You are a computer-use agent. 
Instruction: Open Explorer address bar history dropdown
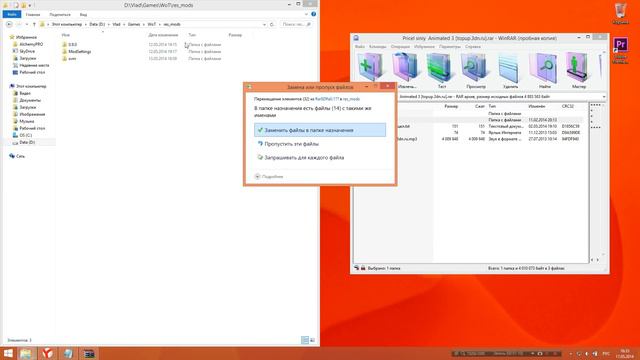(264, 24)
